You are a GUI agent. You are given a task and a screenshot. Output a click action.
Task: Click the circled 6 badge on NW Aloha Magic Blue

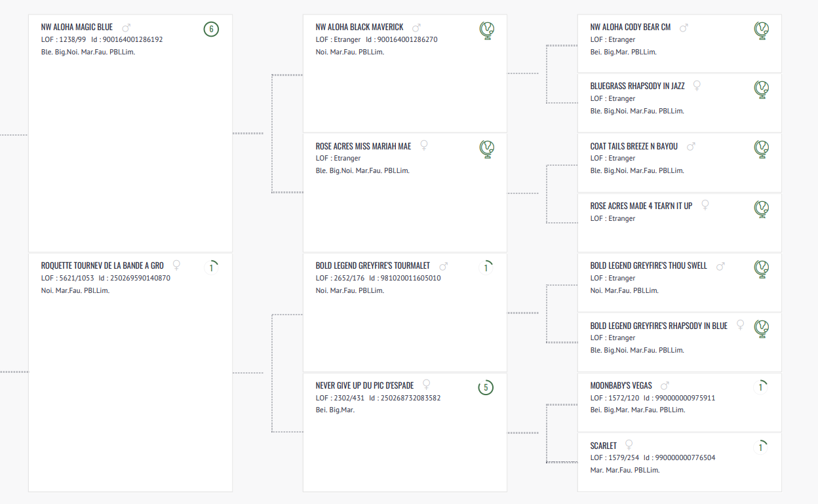point(211,29)
